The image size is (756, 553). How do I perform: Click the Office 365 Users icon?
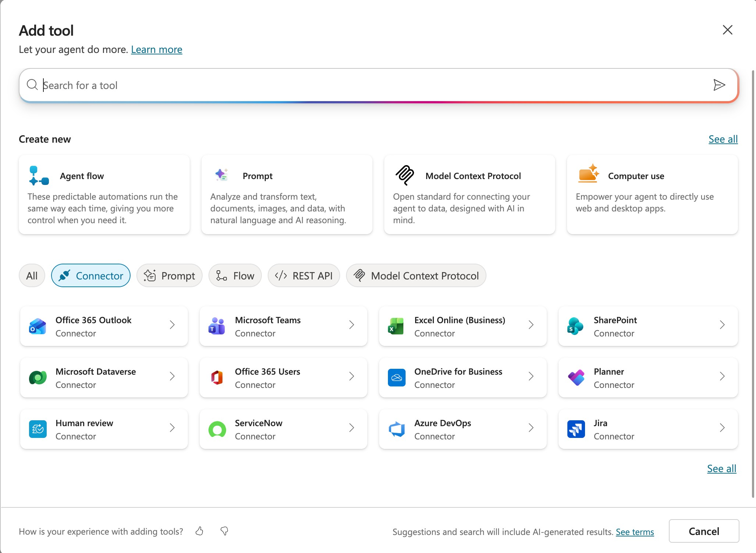click(x=217, y=378)
